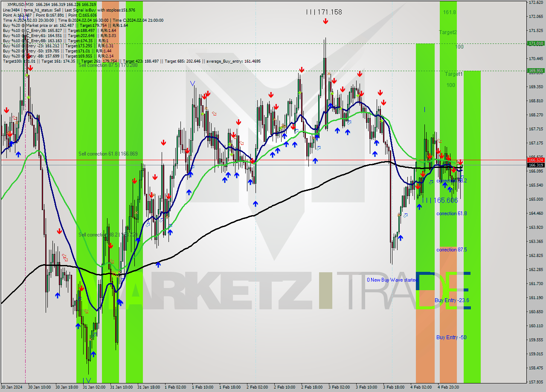
Task: Click the 162.285 price axis value
Action: pos(536,270)
